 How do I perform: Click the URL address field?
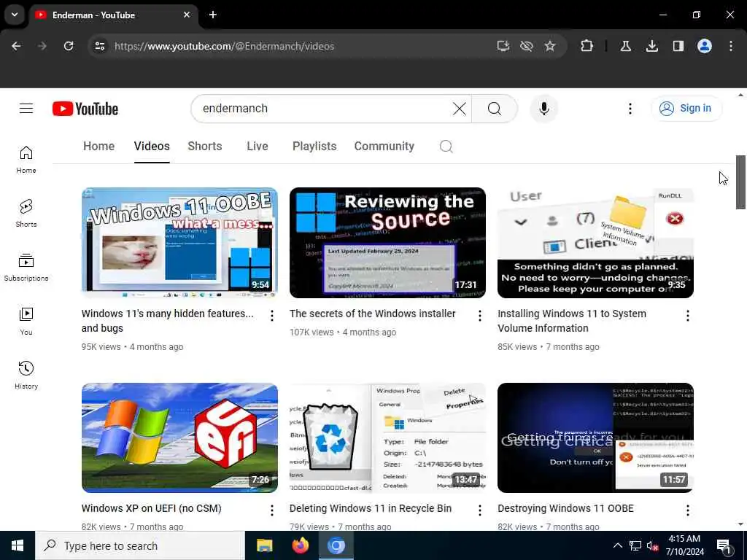coord(300,46)
